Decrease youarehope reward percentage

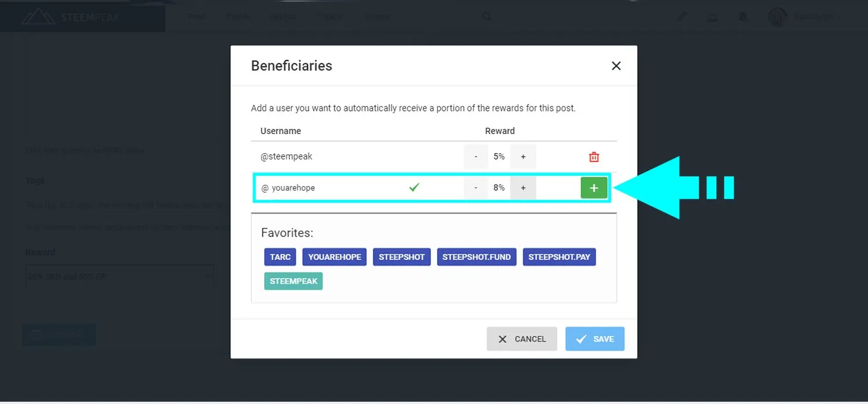pyautogui.click(x=476, y=188)
